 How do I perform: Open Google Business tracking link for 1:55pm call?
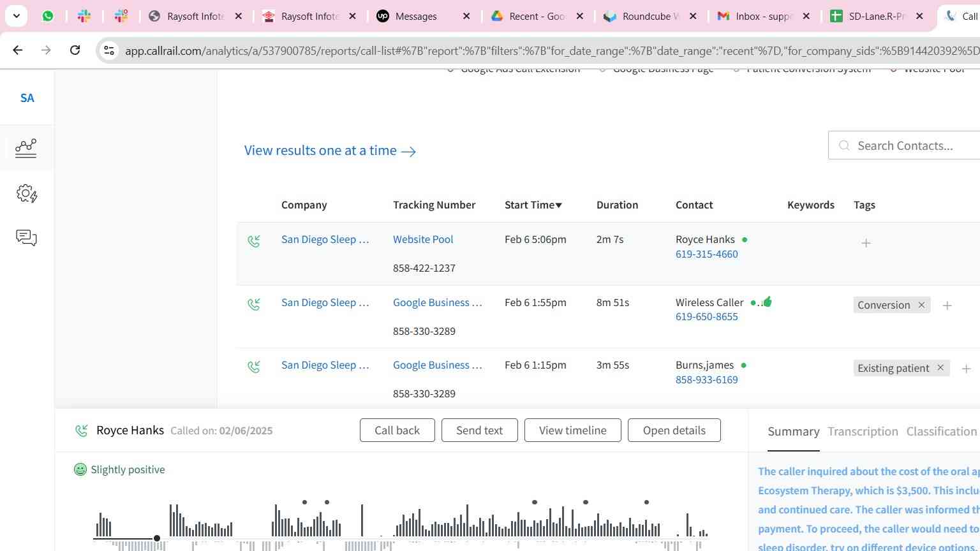[x=438, y=302]
